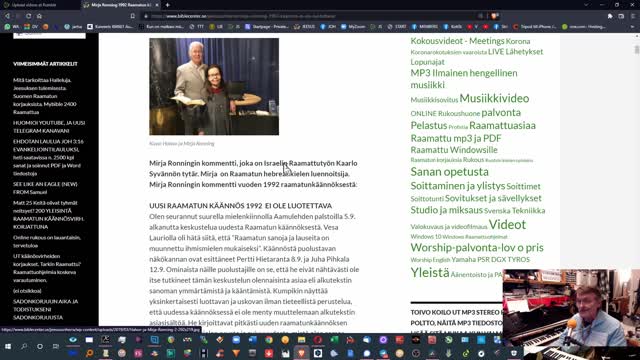The image size is (640, 360).
Task: Open the Soittimet tag
Action: pyautogui.click(x=523, y=187)
